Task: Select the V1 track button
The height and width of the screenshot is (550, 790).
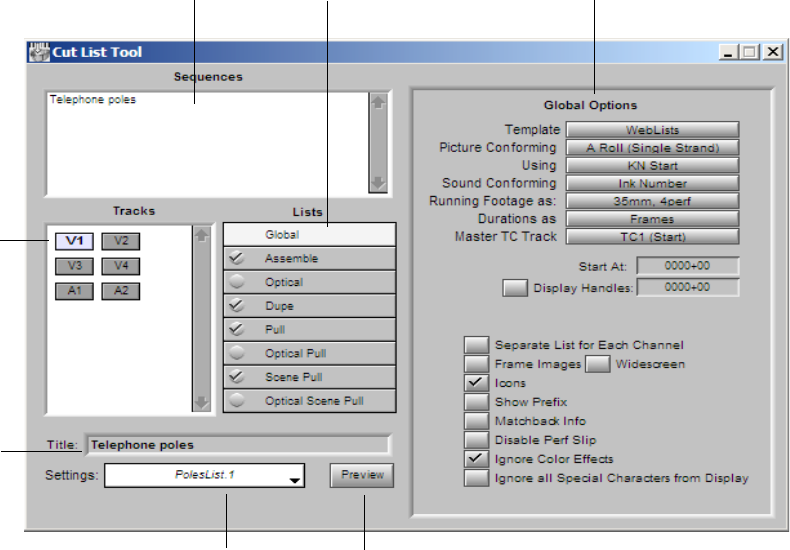Action: [75, 241]
